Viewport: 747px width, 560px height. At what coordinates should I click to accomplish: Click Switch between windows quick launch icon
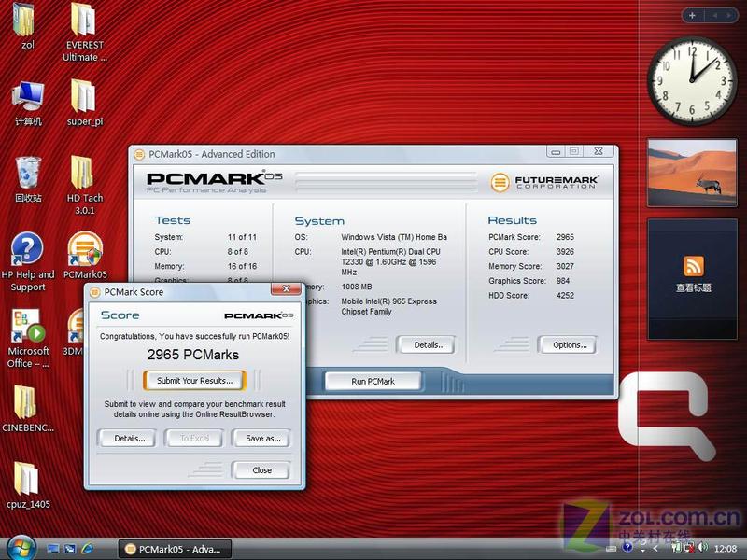click(69, 549)
